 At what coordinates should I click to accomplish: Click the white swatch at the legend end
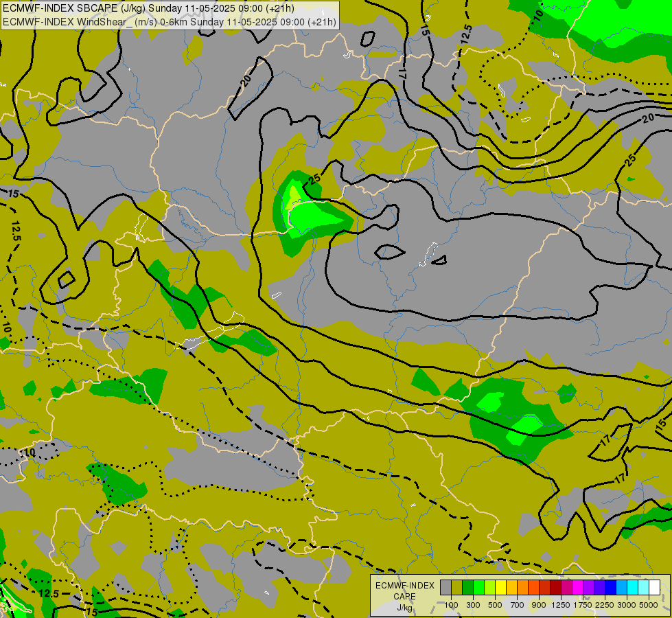pyautogui.click(x=655, y=588)
